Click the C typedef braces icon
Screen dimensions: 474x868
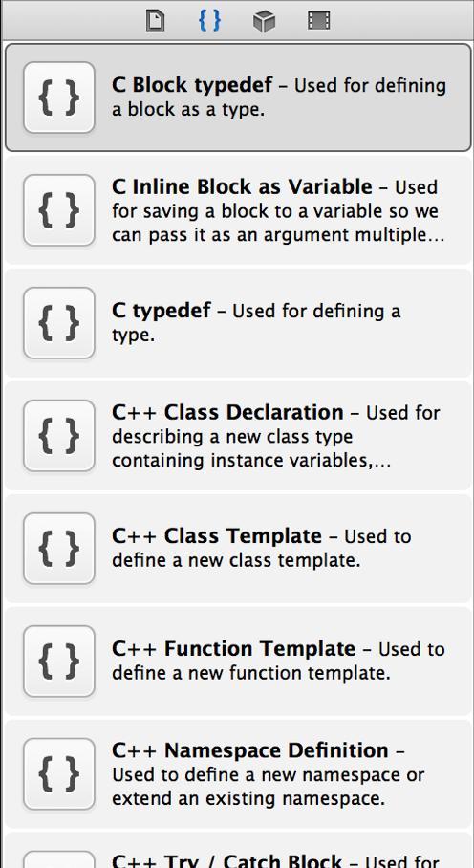[x=59, y=323]
